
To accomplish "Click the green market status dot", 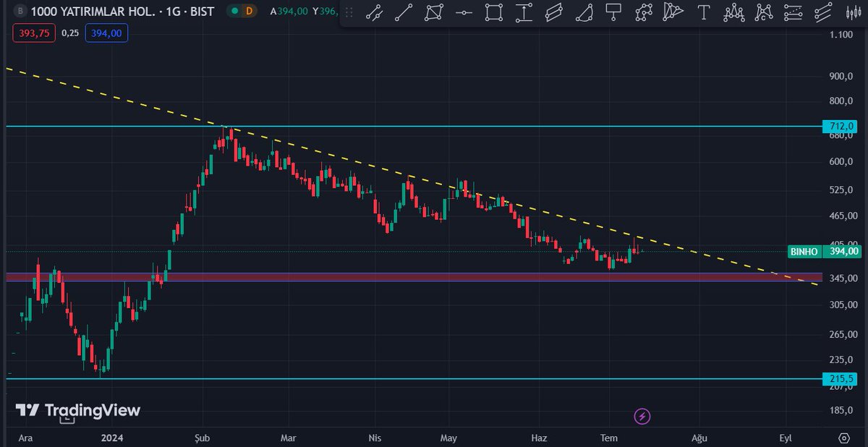I will coord(235,11).
